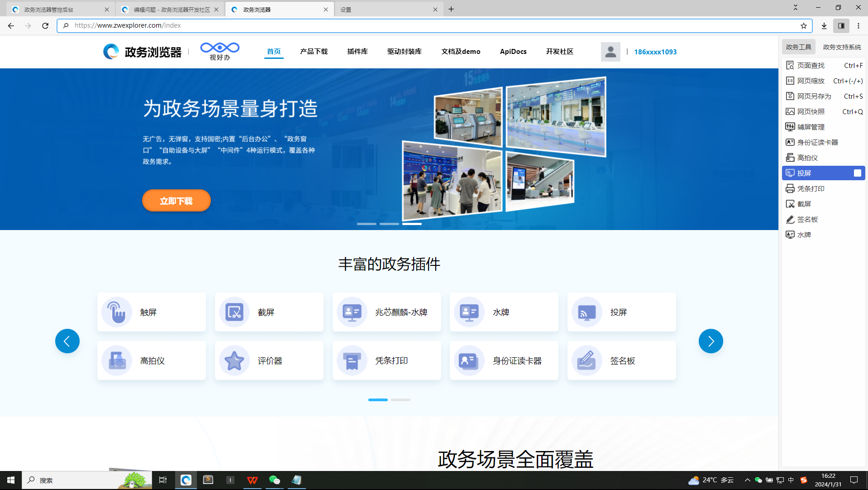Open 凭条打印 tool in sidebar
The height and width of the screenshot is (490, 868).
(824, 188)
